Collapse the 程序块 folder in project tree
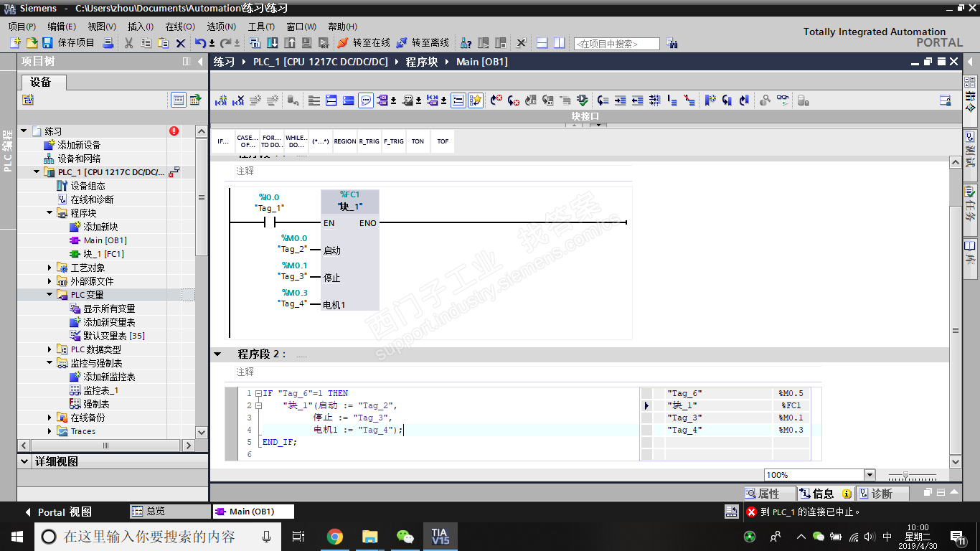980x551 pixels. (50, 213)
